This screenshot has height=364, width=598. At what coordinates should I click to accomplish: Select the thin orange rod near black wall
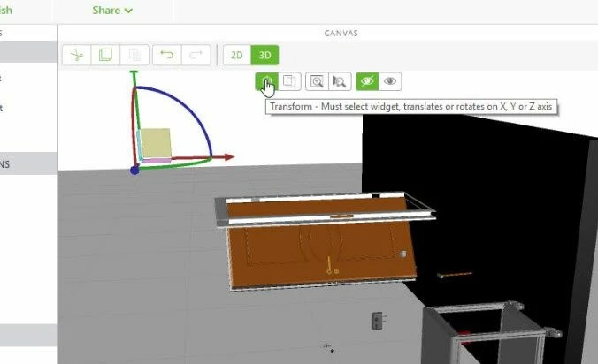click(455, 275)
